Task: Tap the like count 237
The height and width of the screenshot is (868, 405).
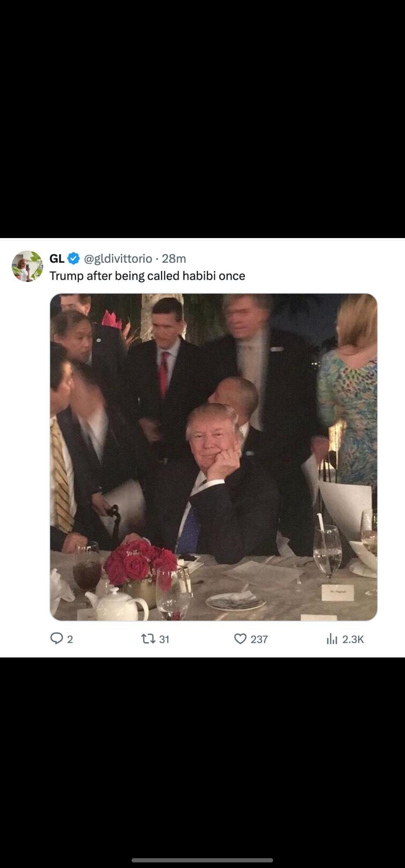Action: [x=259, y=639]
